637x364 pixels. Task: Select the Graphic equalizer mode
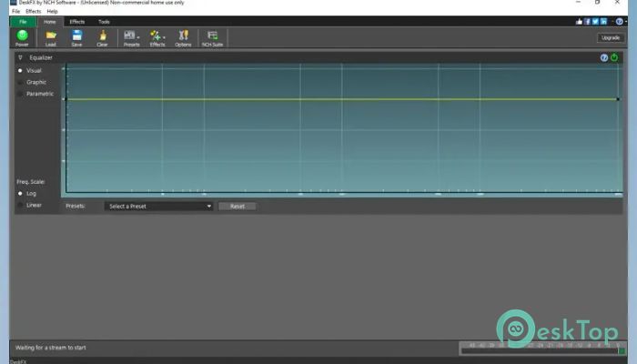(x=32, y=82)
